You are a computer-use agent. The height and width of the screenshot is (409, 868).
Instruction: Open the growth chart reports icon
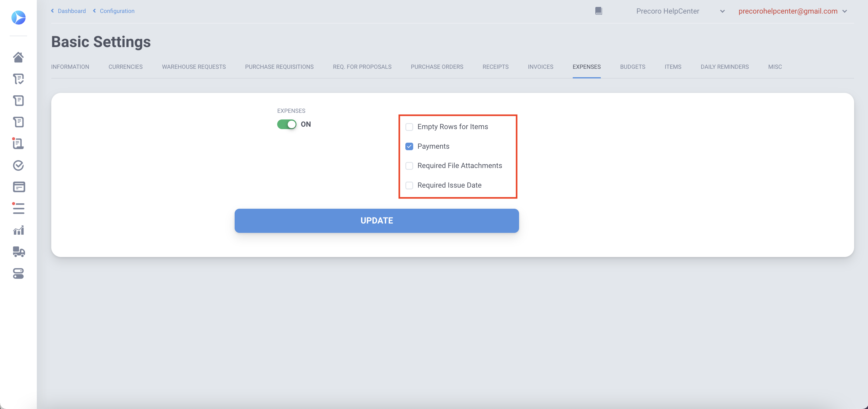[18, 230]
